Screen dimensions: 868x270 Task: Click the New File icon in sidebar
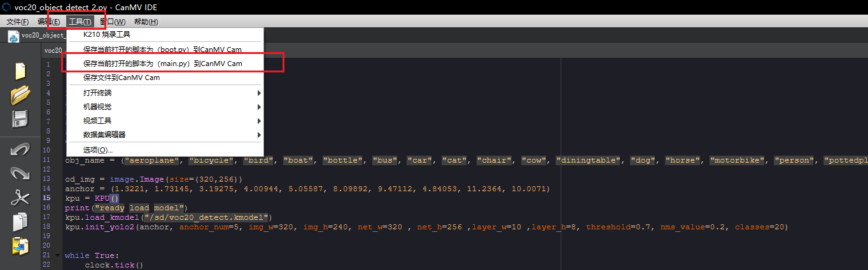20,71
